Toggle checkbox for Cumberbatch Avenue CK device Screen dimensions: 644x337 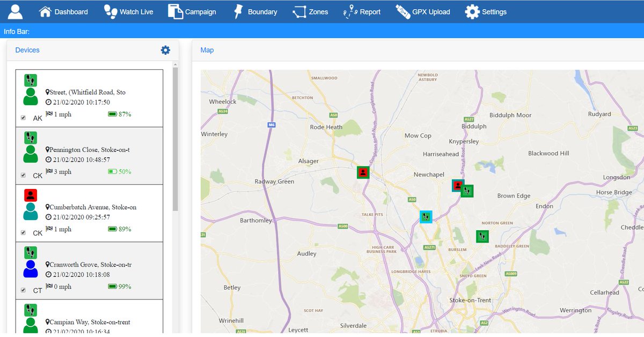point(23,232)
